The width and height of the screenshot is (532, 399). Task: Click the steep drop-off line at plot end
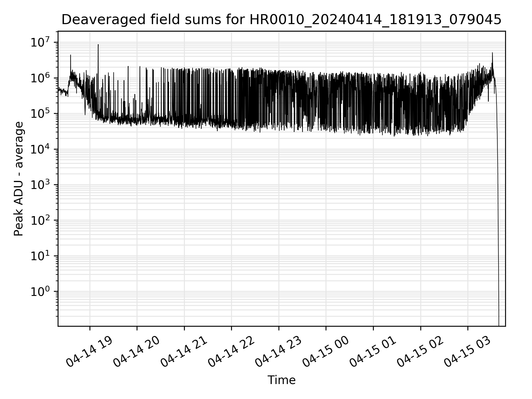[x=498, y=211]
